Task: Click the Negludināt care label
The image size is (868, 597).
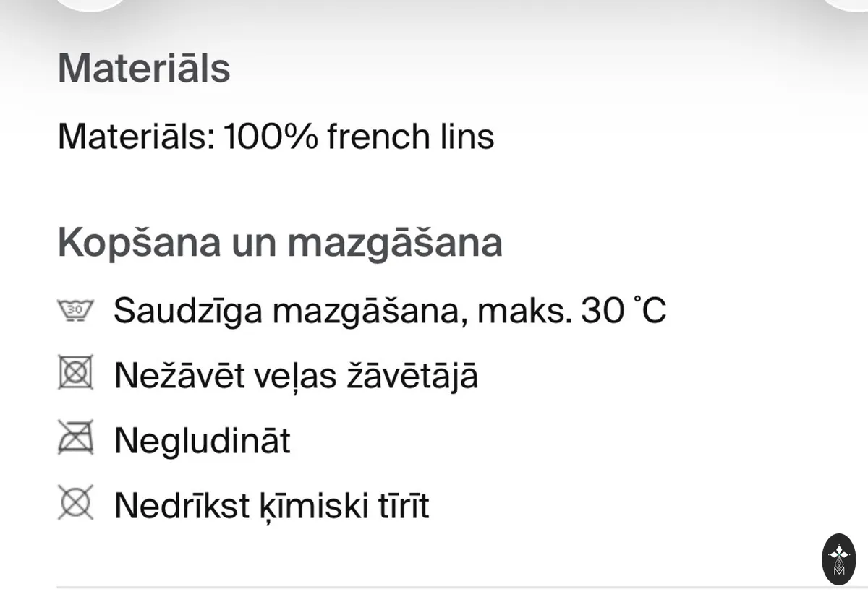Action: tap(202, 440)
